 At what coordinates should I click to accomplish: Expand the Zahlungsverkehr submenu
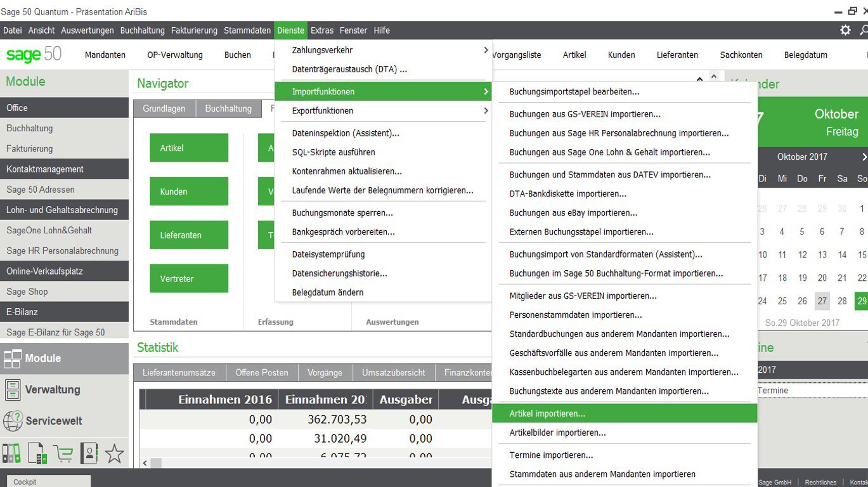(x=383, y=50)
